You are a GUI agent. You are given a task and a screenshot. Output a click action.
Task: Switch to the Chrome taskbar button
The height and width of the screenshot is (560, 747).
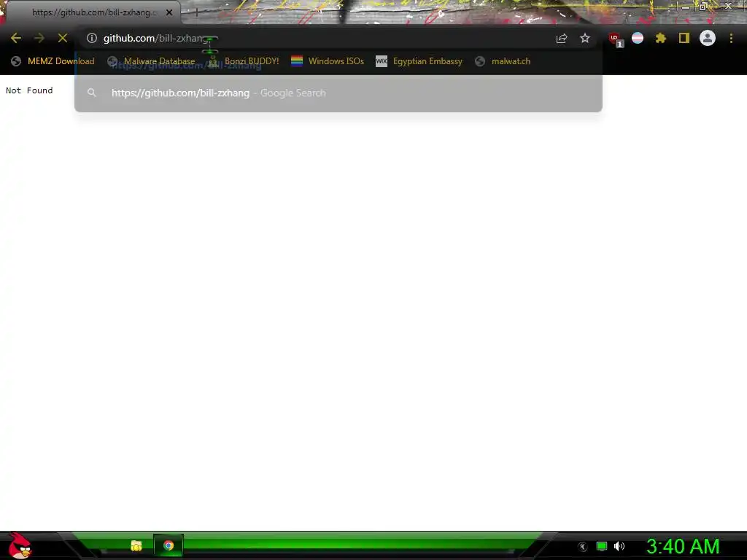[x=169, y=545]
